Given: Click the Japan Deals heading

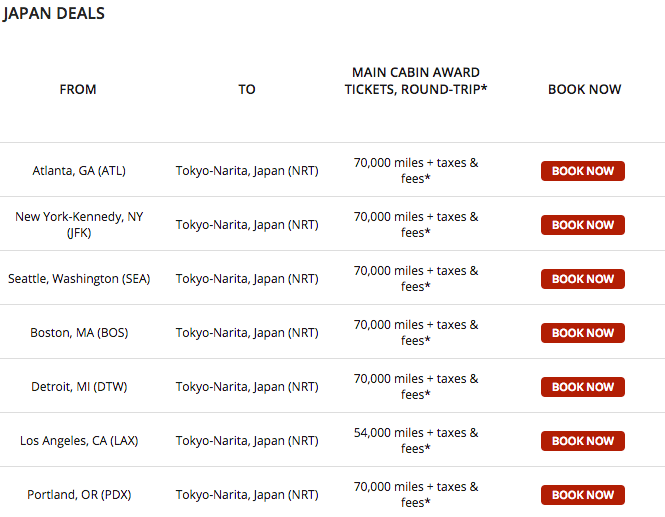Looking at the screenshot, I should [54, 14].
